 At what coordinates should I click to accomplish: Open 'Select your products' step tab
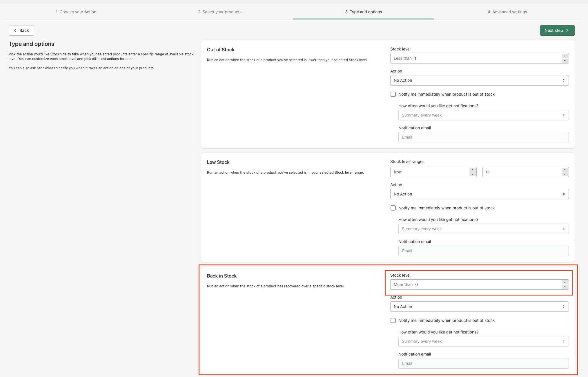pyautogui.click(x=219, y=12)
